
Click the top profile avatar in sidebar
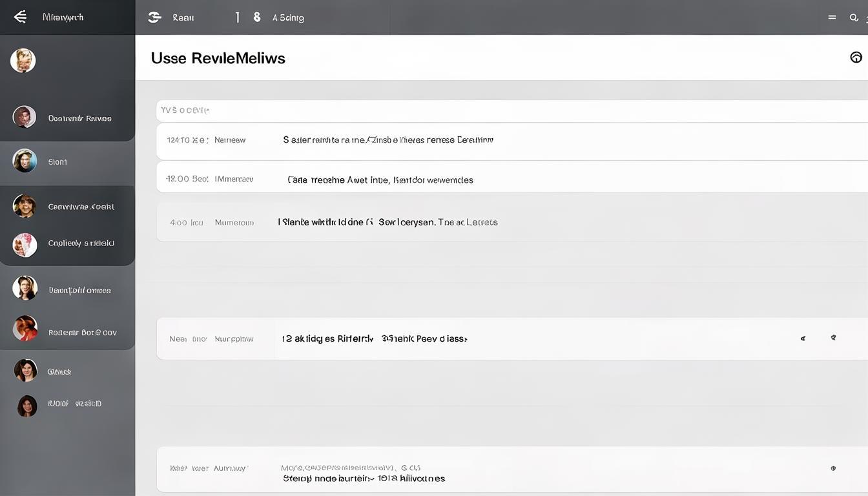(23, 61)
